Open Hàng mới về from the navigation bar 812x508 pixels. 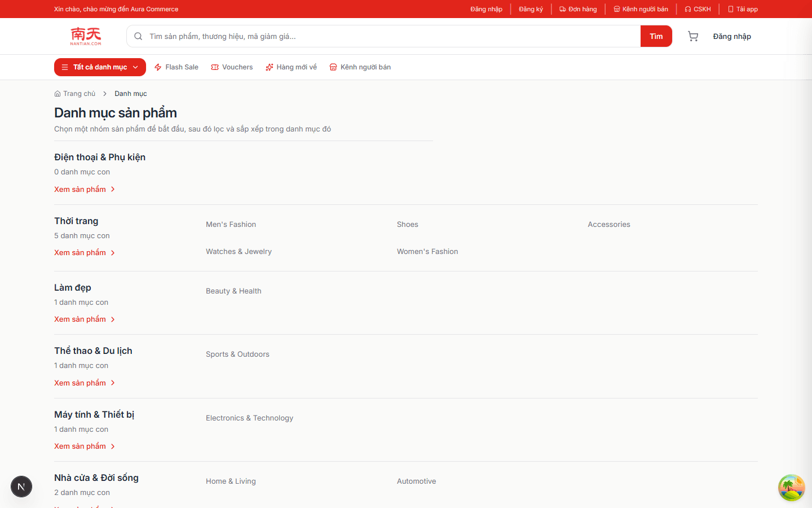click(291, 67)
